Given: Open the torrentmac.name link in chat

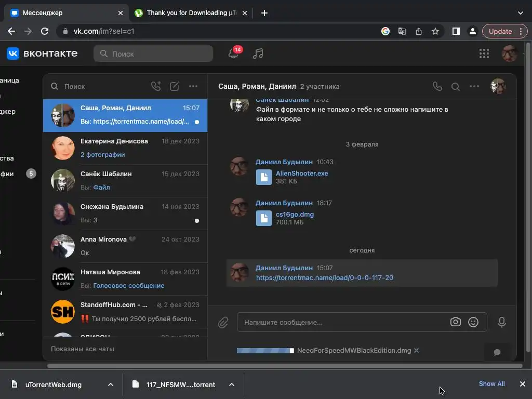Looking at the screenshot, I should click(324, 277).
